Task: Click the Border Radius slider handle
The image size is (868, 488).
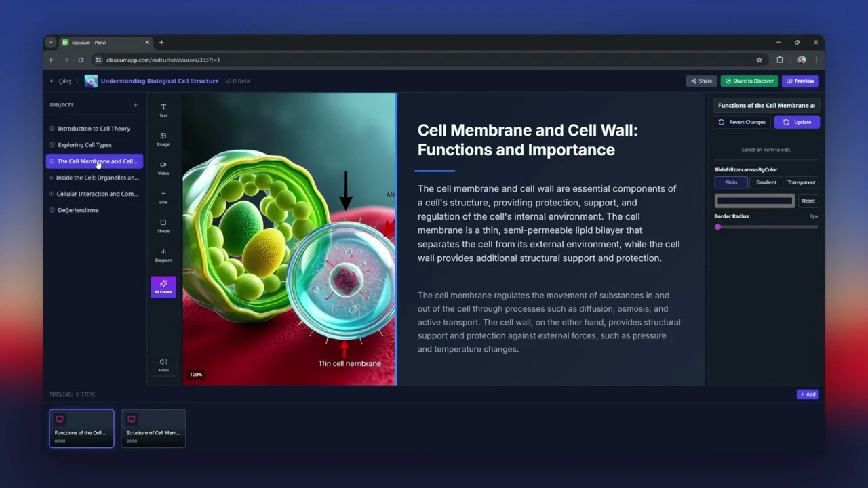Action: 718,227
